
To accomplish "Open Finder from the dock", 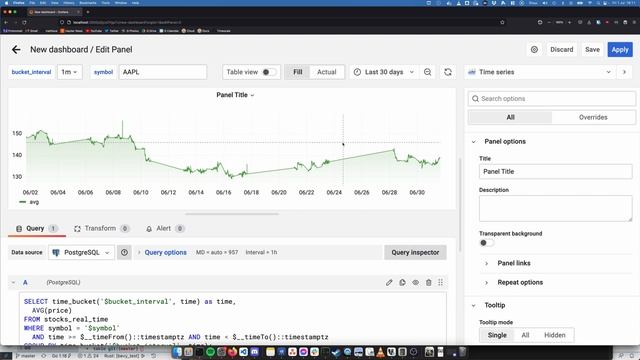I will click(x=177, y=352).
